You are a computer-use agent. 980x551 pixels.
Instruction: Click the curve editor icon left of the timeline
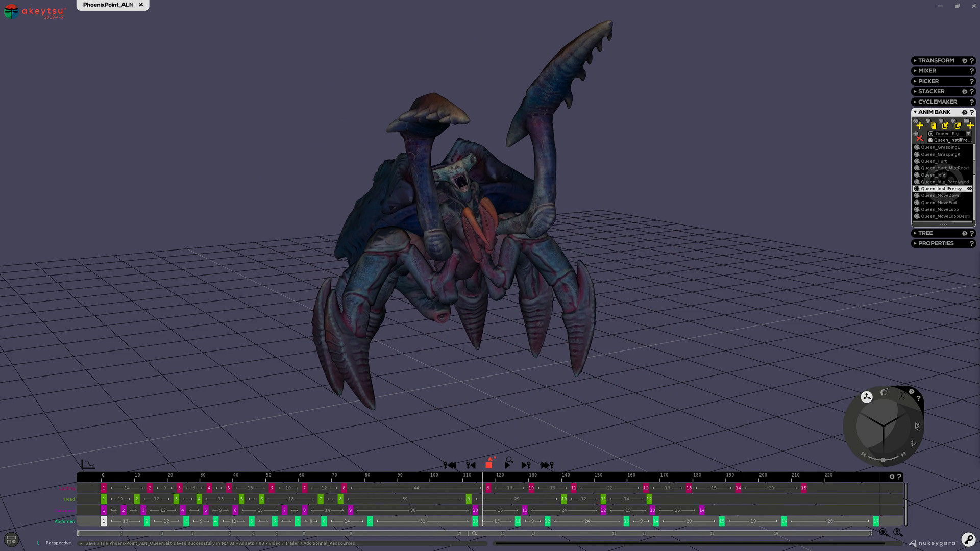click(87, 463)
